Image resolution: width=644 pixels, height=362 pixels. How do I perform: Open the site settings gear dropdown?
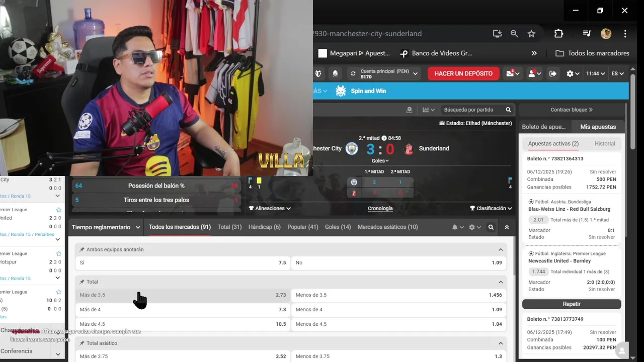573,73
